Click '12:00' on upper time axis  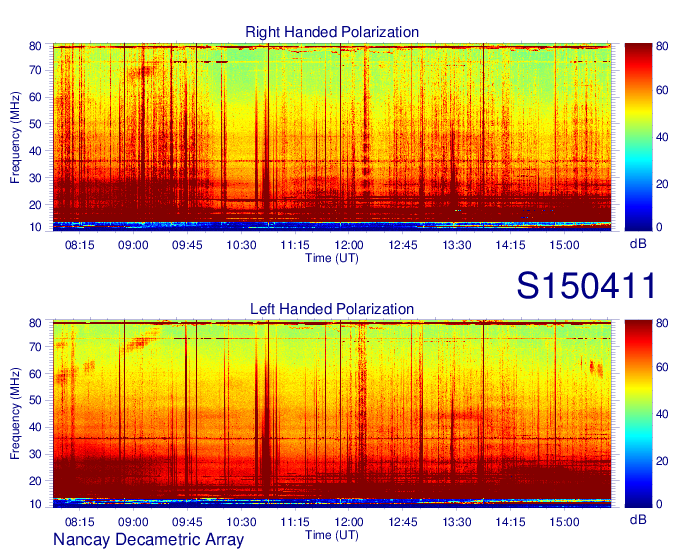(x=349, y=245)
